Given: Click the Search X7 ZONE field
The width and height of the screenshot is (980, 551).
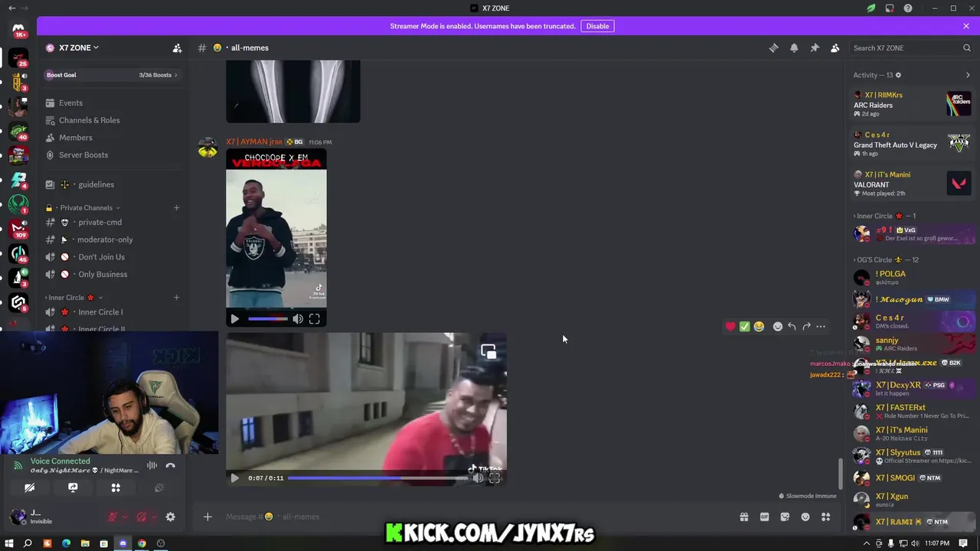Looking at the screenshot, I should pos(911,47).
